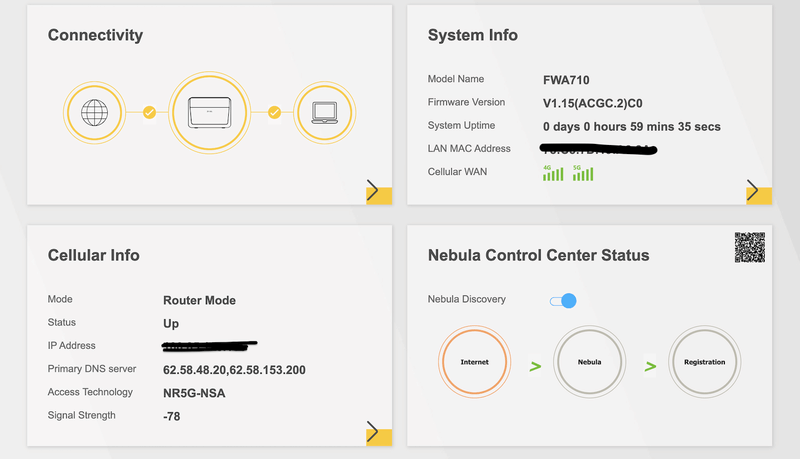Click the checkmark between globe and router
Screen dimensions: 800x459
tap(149, 112)
